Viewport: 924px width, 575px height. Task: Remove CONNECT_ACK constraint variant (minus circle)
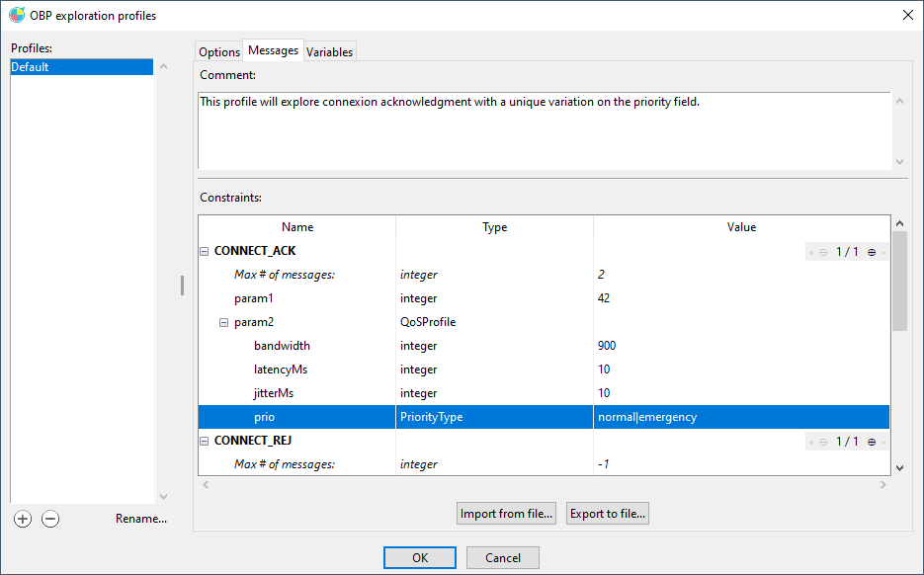click(x=823, y=252)
